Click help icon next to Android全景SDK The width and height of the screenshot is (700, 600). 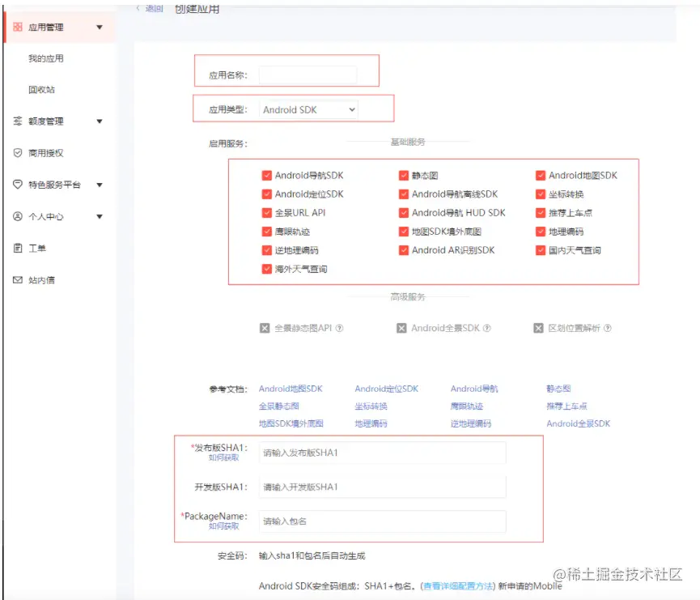487,328
